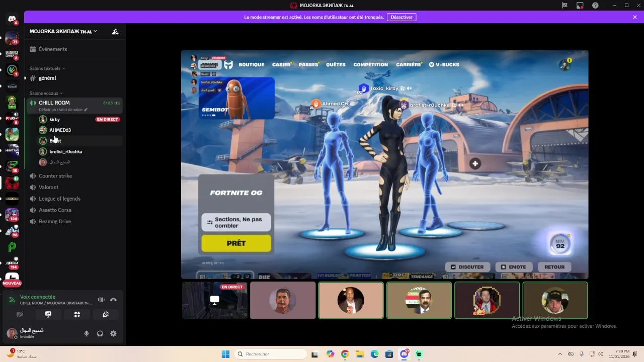The height and width of the screenshot is (362, 644).
Task: Click the main Fortnite stream view
Action: (385, 164)
